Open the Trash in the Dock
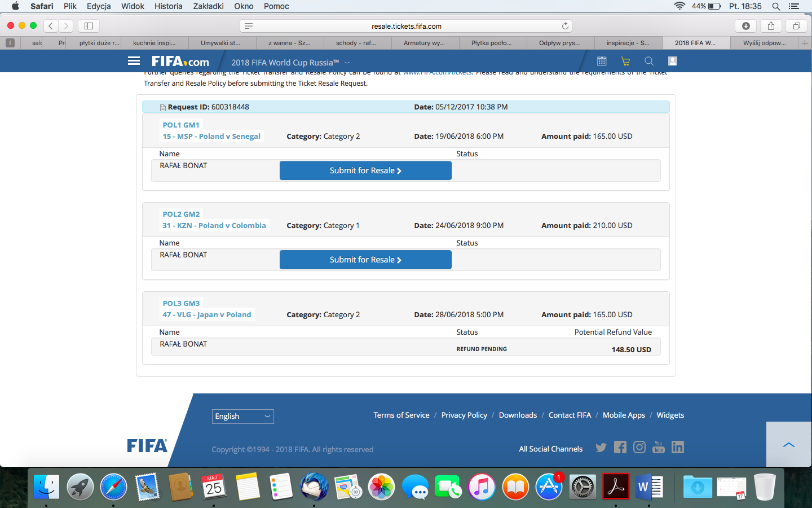Screen dimensions: 812x508 point(765,487)
